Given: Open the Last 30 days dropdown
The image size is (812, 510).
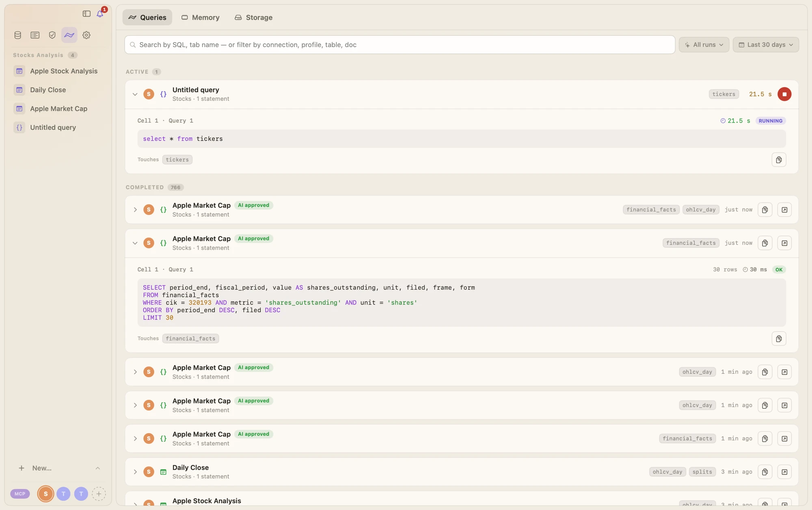Looking at the screenshot, I should (766, 45).
